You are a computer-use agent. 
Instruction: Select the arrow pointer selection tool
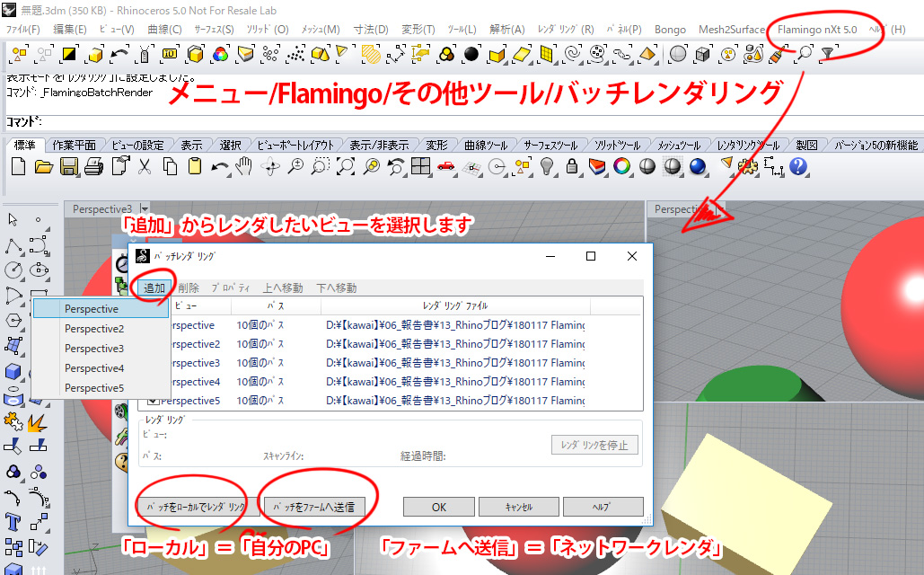[13, 220]
